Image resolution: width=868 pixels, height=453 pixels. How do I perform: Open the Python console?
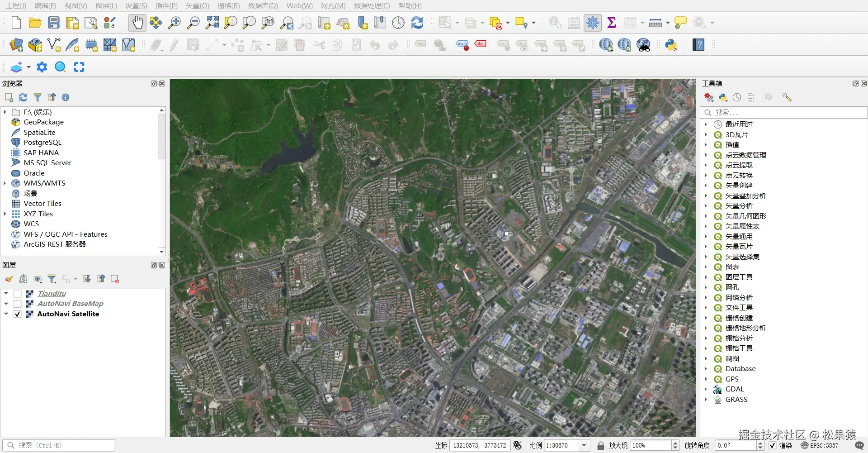(671, 45)
